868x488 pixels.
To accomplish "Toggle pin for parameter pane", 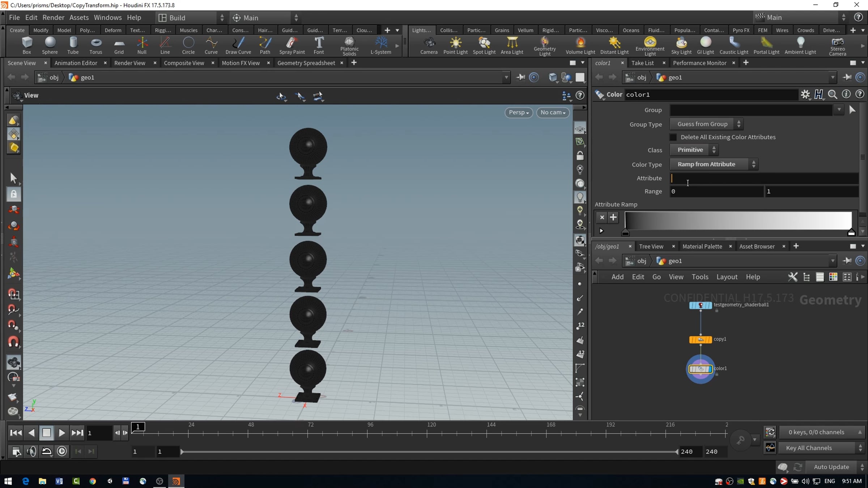I will click(x=847, y=77).
